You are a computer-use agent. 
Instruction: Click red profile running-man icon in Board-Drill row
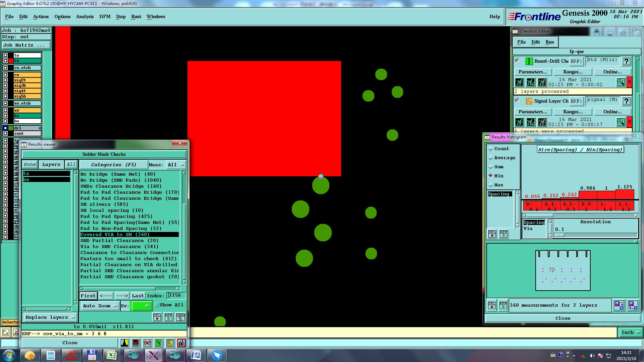click(x=542, y=82)
